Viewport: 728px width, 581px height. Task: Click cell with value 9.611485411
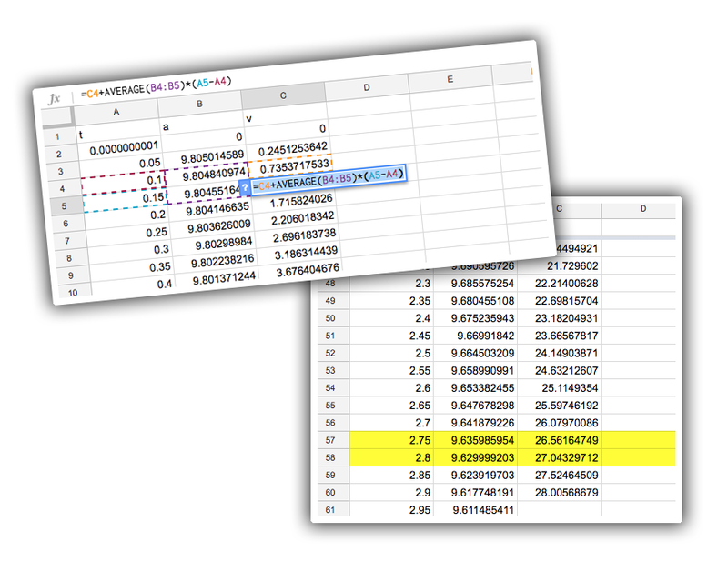[475, 509]
